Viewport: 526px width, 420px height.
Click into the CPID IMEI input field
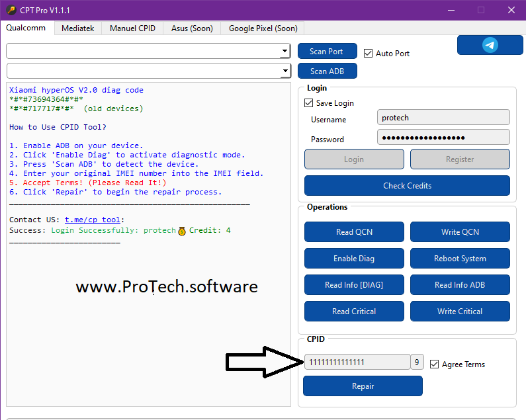click(x=357, y=362)
